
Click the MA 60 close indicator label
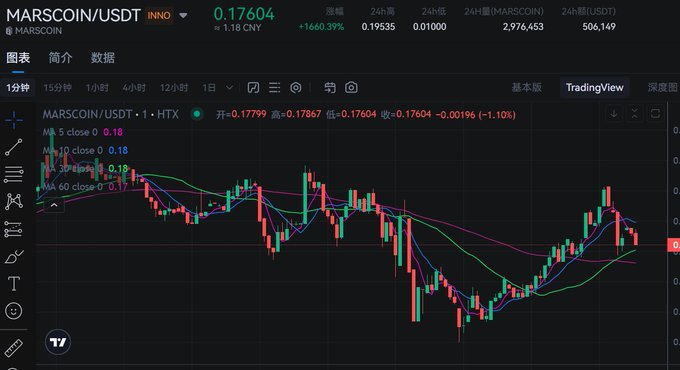coord(73,187)
